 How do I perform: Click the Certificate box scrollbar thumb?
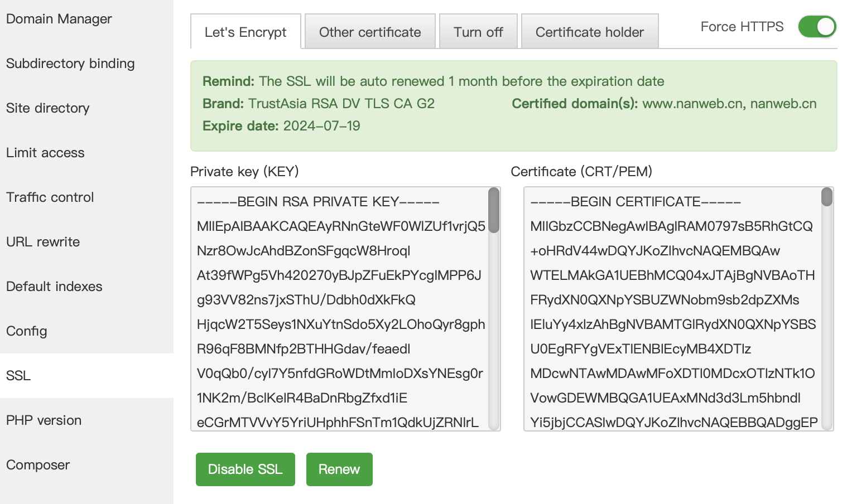(x=827, y=197)
